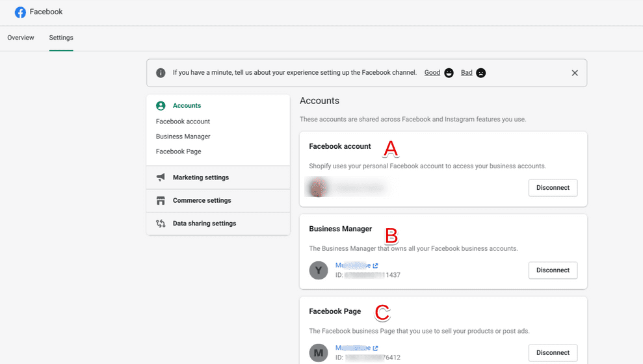Select the Settings tab
The width and height of the screenshot is (643, 364).
[x=61, y=38]
